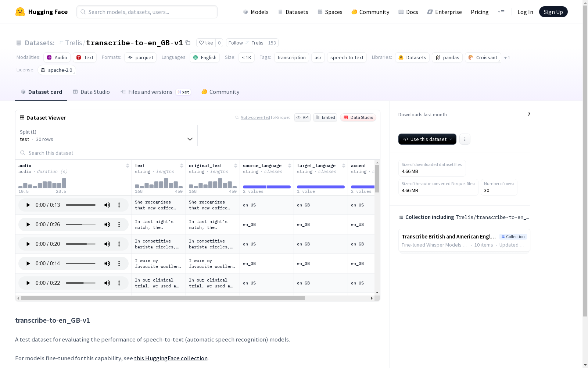Open more options for the 0:13 audio

pyautogui.click(x=119, y=205)
